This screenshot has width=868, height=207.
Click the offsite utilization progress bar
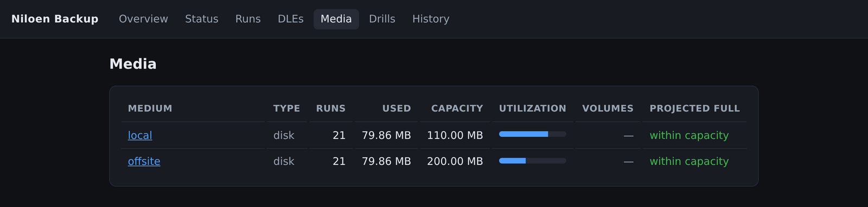point(532,161)
